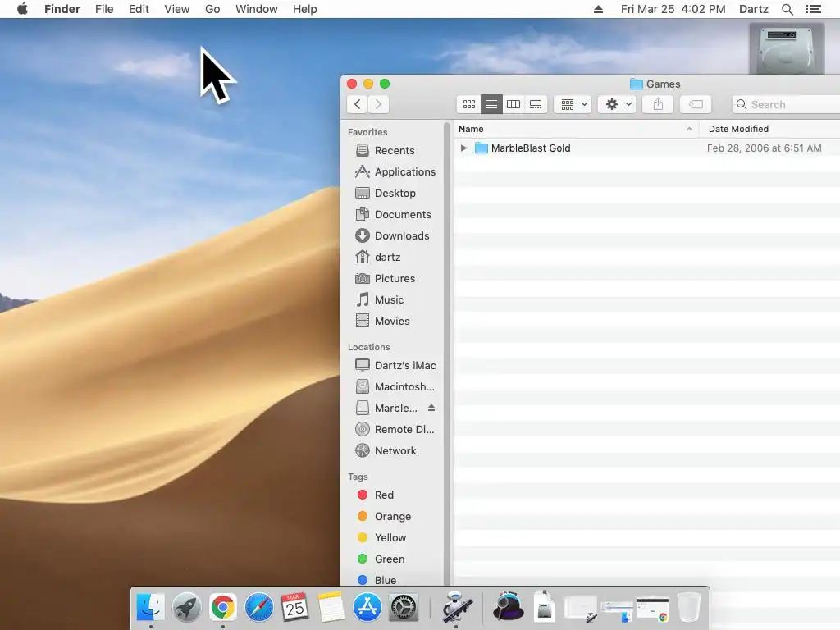Image resolution: width=840 pixels, height=630 pixels.
Task: Launch Safari from the Dock
Action: [258, 608]
